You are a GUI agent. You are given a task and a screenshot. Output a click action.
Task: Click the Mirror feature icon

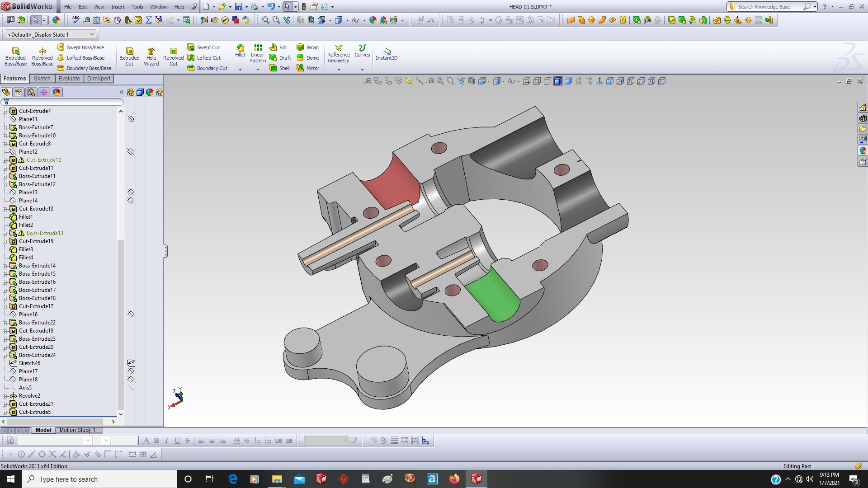pos(300,68)
